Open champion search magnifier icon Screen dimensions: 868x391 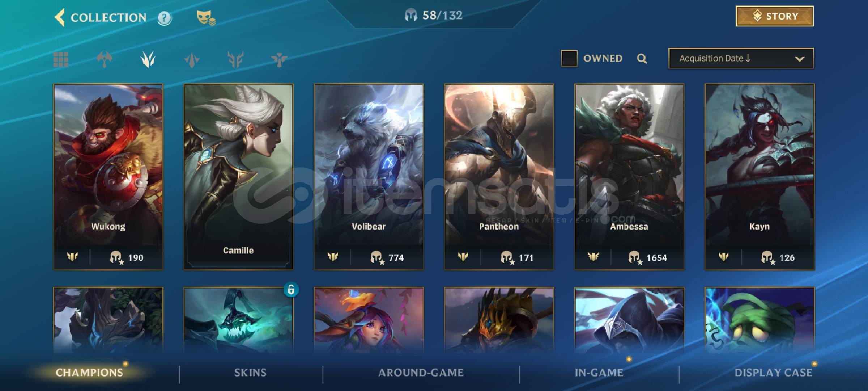tap(642, 58)
